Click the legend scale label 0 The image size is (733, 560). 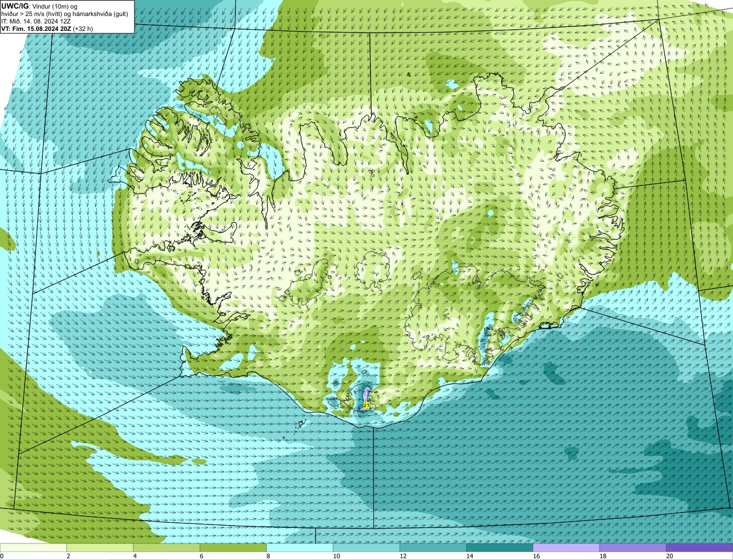2,556
